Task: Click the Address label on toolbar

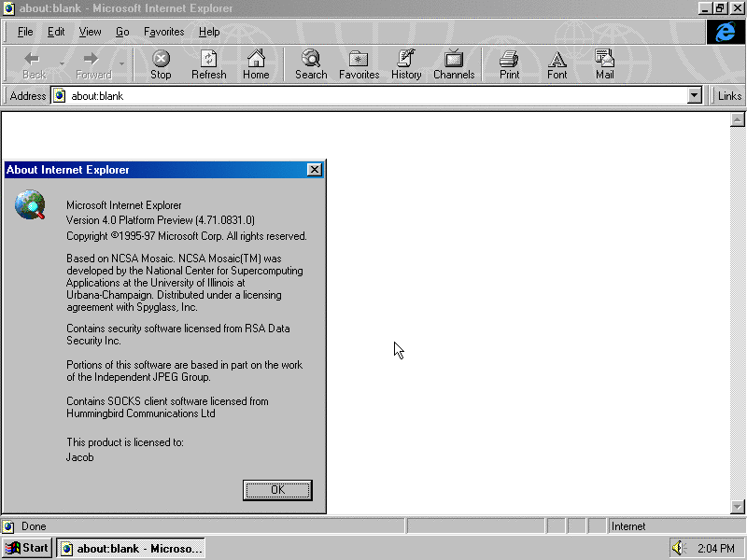Action: [28, 96]
